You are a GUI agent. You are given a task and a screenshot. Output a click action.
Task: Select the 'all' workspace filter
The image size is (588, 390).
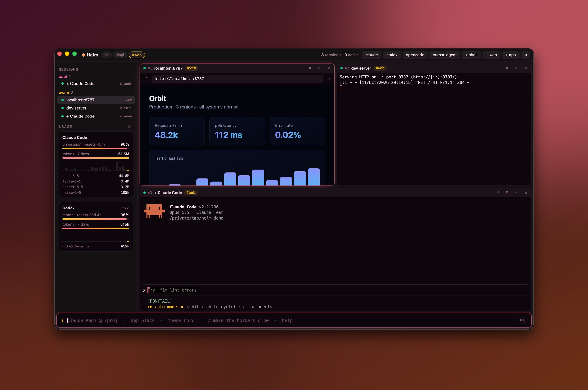click(x=107, y=55)
